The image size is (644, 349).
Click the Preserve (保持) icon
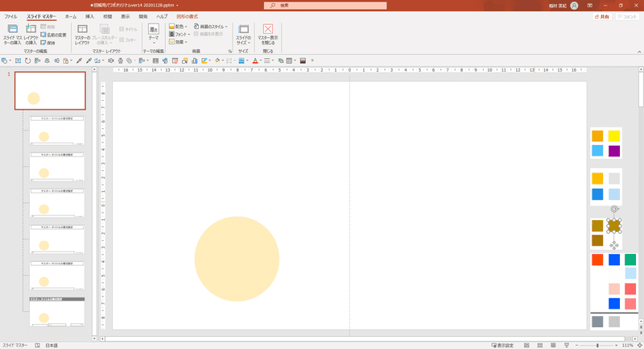point(43,43)
